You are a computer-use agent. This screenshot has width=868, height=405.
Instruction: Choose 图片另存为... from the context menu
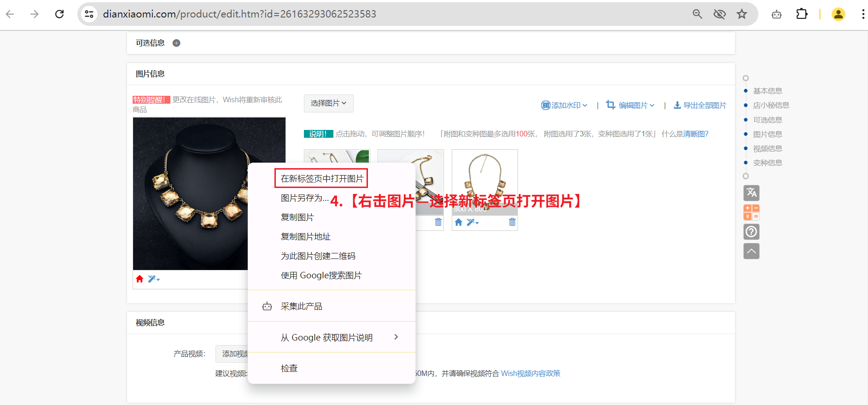(x=305, y=198)
